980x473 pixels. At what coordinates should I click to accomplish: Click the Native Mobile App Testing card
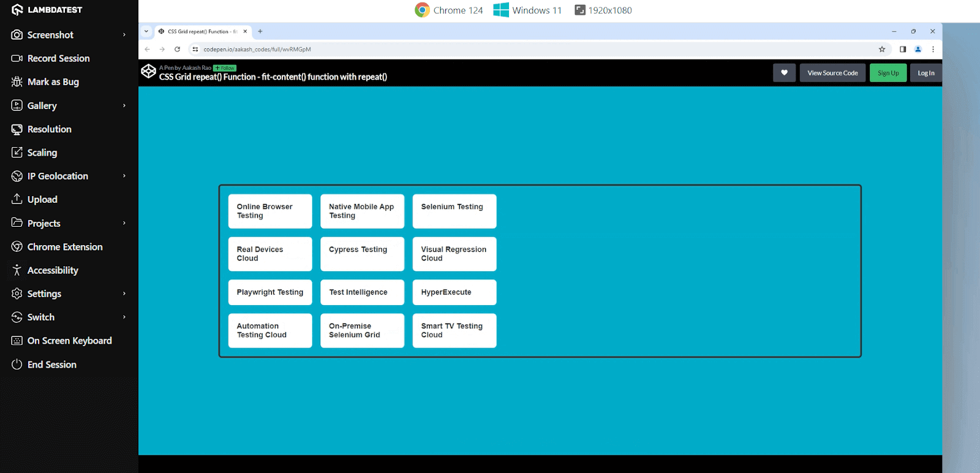362,211
